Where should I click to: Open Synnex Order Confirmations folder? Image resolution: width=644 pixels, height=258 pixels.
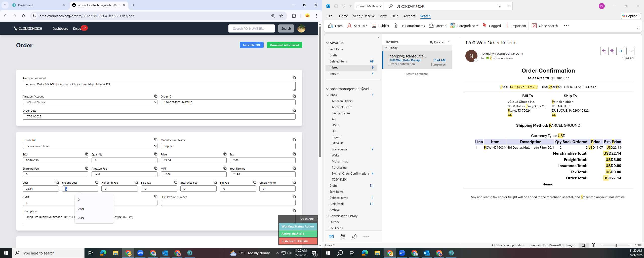[351, 174]
